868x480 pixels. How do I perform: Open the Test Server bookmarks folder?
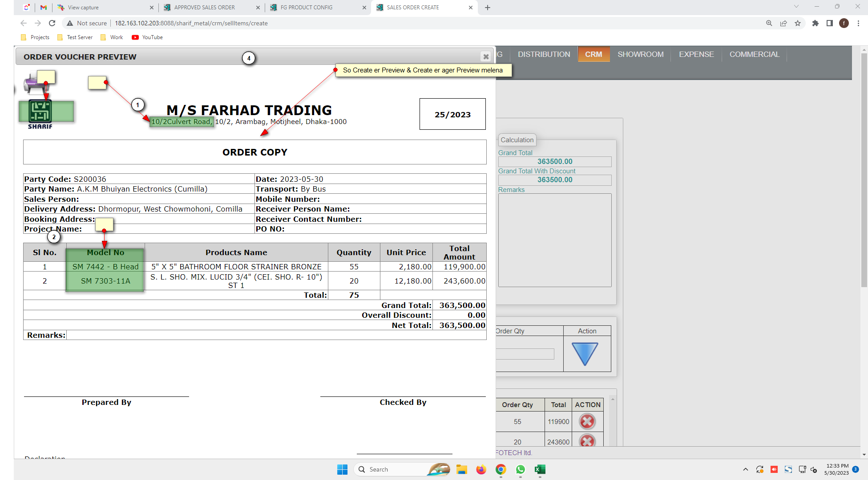[x=75, y=37]
